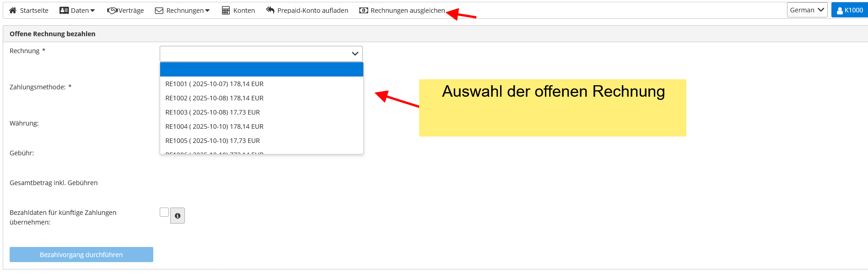Pick invoice RE1004 dated 2025-10-10
The height and width of the screenshot is (274, 868).
coord(215,126)
